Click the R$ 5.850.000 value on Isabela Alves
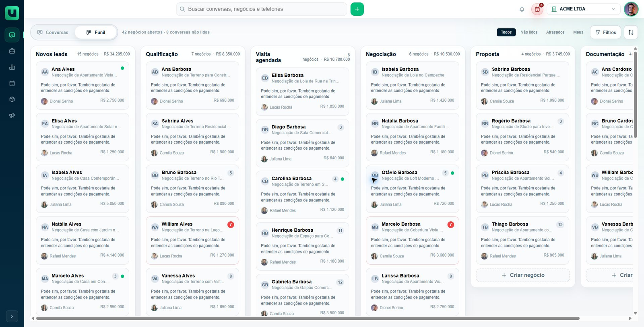 112,204
